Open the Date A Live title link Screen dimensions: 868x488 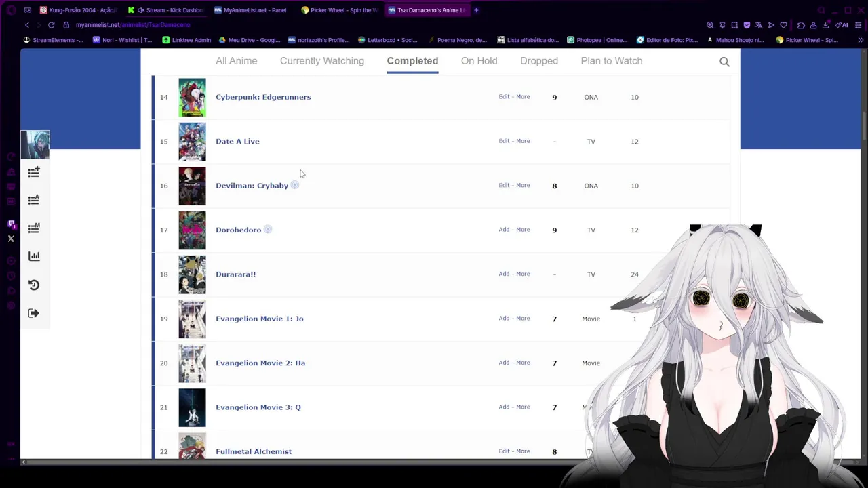pos(237,141)
